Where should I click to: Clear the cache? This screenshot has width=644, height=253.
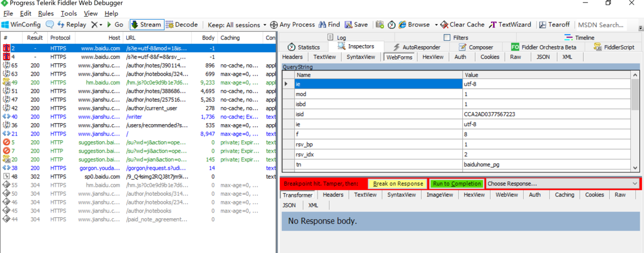[x=462, y=24]
